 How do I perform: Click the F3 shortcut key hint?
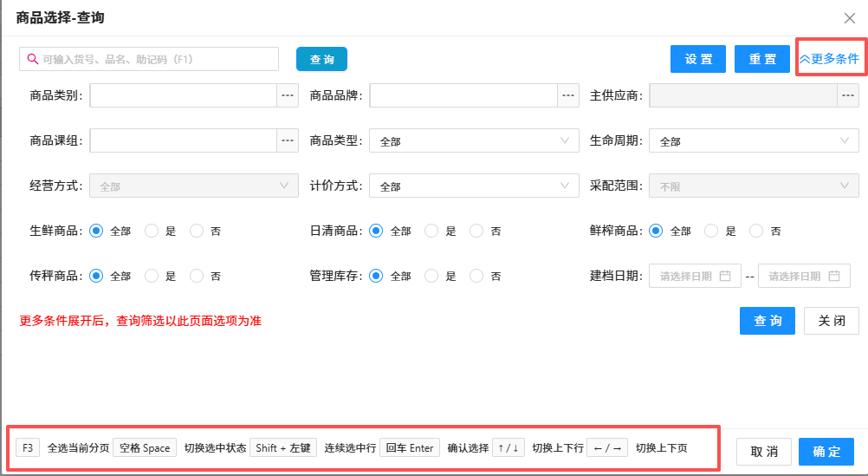28,447
